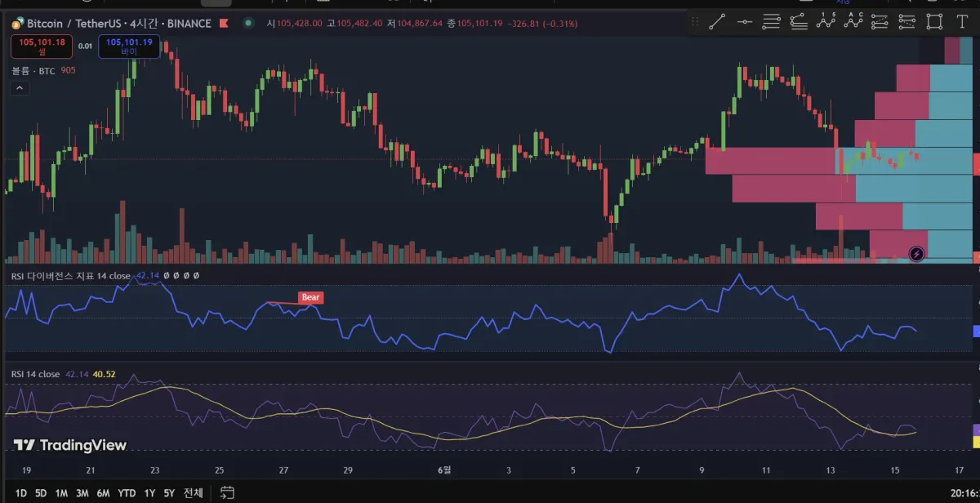Select the 5Y time range
The image size is (980, 503).
(169, 493)
